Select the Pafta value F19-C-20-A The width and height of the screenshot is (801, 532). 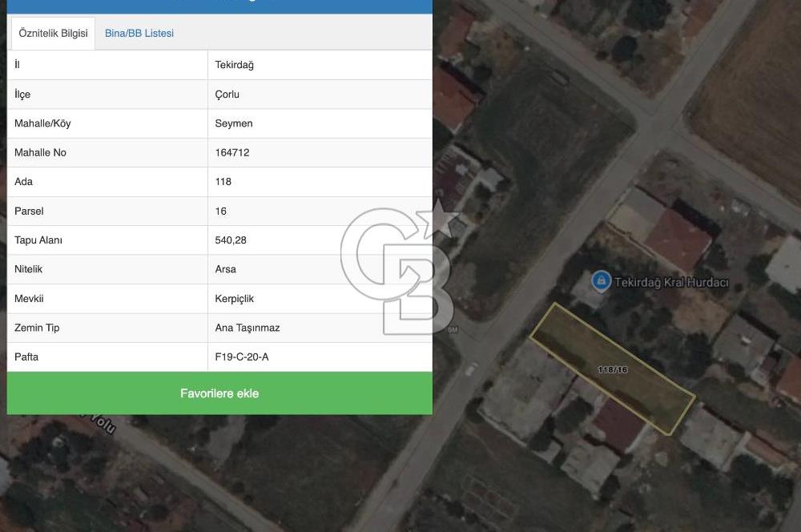242,357
